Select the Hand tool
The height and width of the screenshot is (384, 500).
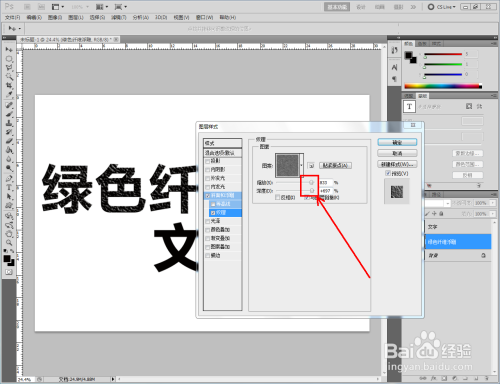point(9,234)
